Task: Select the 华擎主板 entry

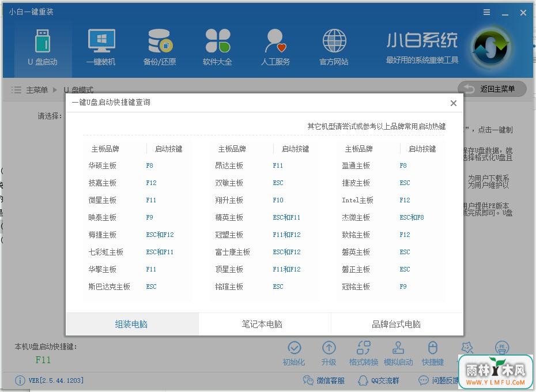Action: [x=102, y=269]
